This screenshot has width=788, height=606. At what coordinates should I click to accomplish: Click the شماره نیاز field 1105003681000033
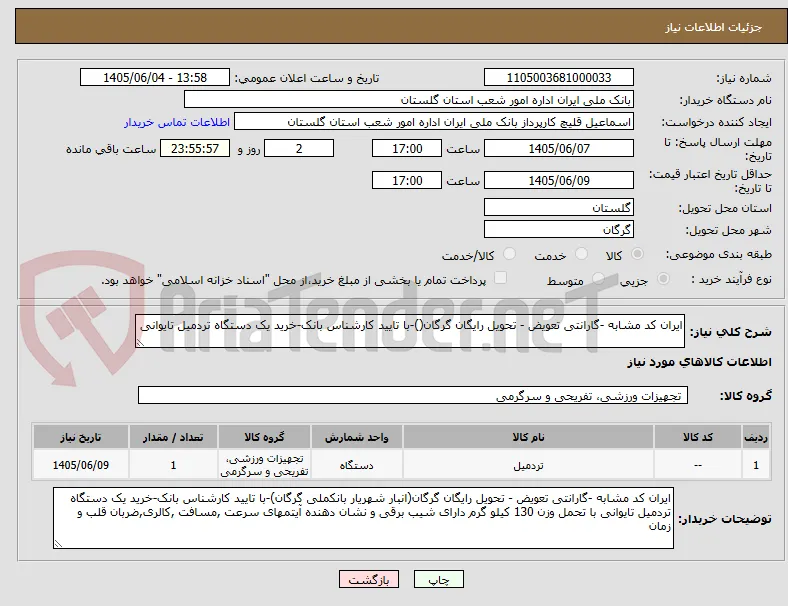pos(559,77)
